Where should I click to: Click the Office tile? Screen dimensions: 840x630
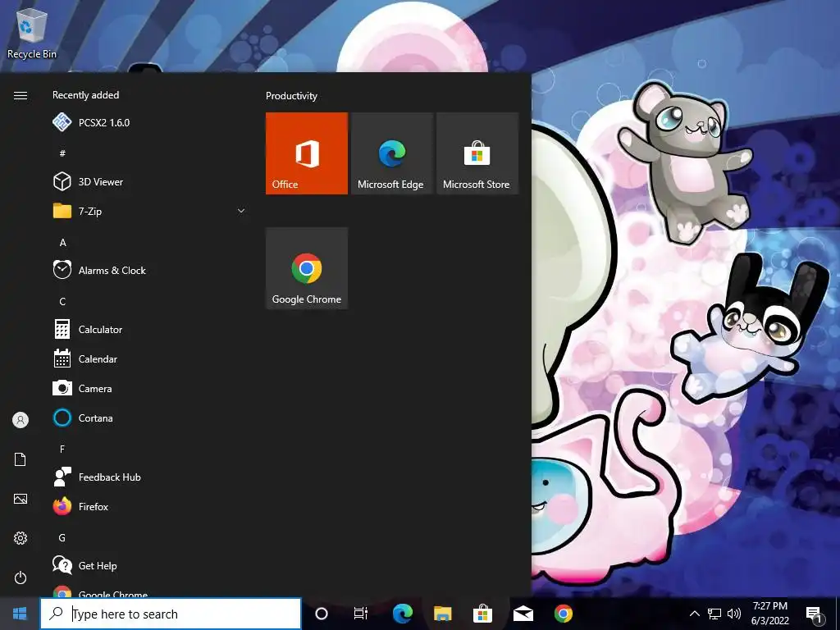click(307, 153)
